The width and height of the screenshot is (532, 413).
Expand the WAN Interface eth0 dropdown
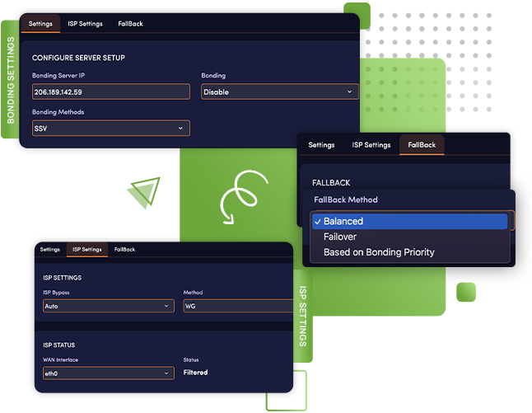pos(108,373)
